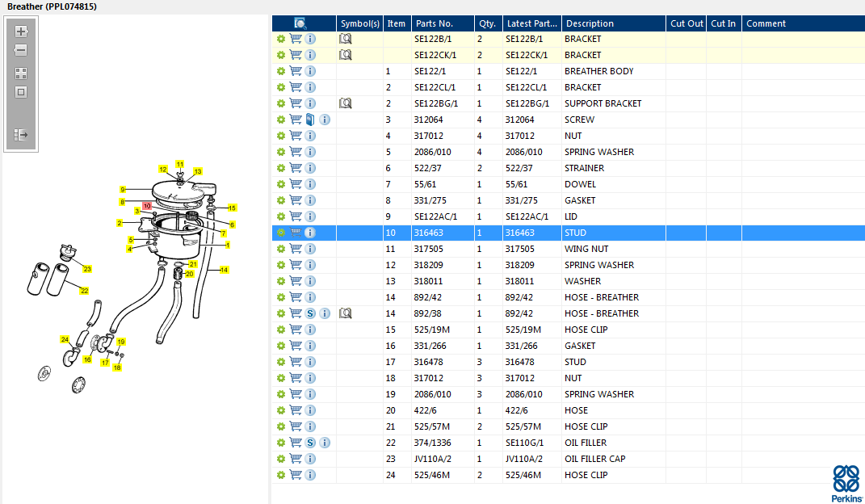865x504 pixels.
Task: Select diagram callout 14 for breather hose
Action: pyautogui.click(x=224, y=270)
